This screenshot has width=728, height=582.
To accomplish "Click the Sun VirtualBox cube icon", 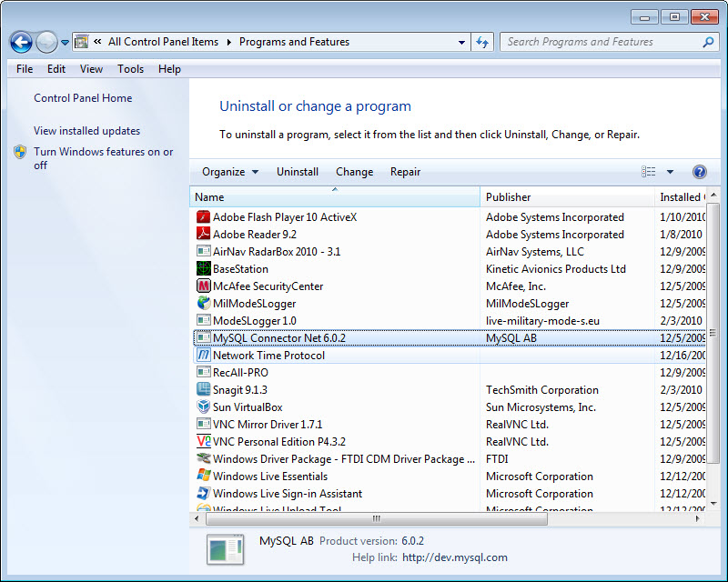I will 203,406.
